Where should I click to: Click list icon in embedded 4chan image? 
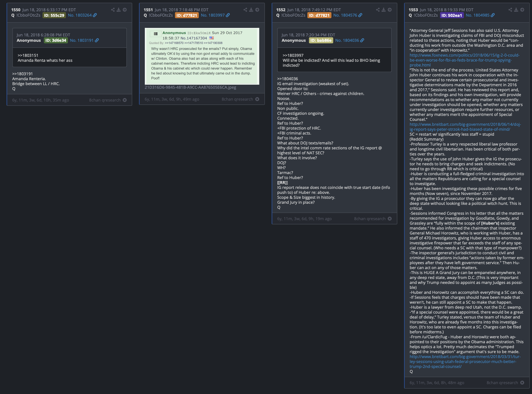pyautogui.click(x=156, y=34)
